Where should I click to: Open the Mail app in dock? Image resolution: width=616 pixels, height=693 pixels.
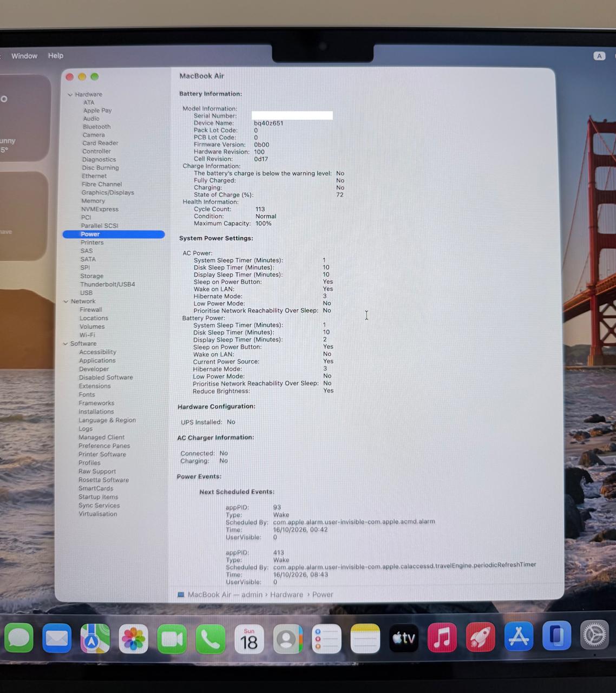(x=57, y=638)
